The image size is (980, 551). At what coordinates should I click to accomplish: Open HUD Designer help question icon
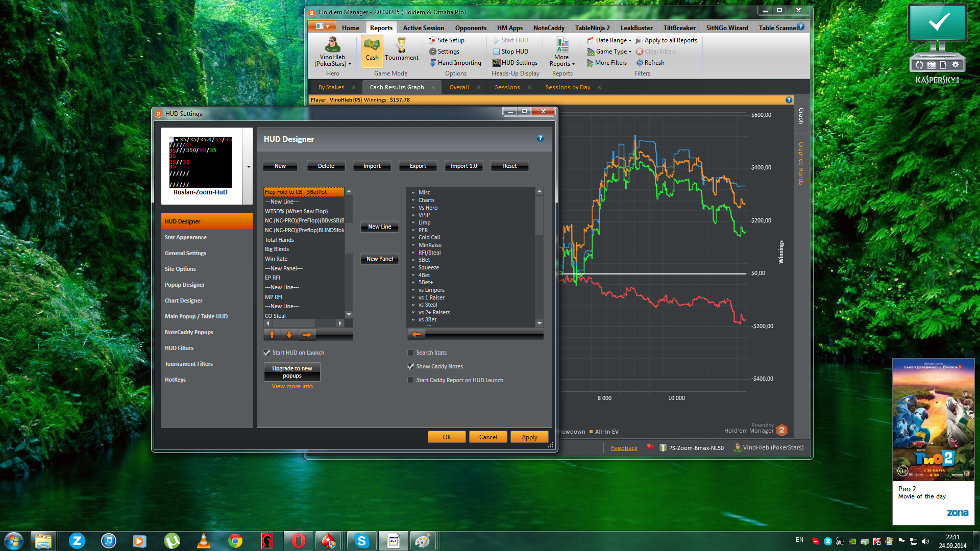(540, 138)
